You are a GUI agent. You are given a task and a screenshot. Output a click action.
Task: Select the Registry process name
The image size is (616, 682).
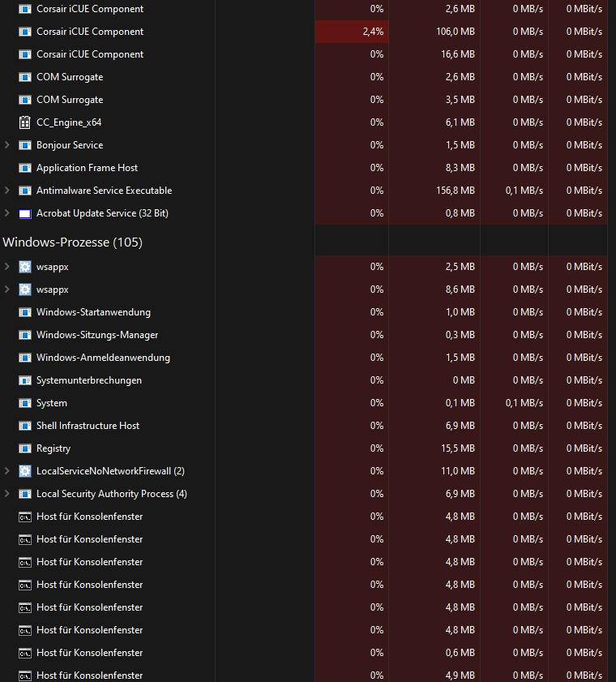[x=53, y=448]
